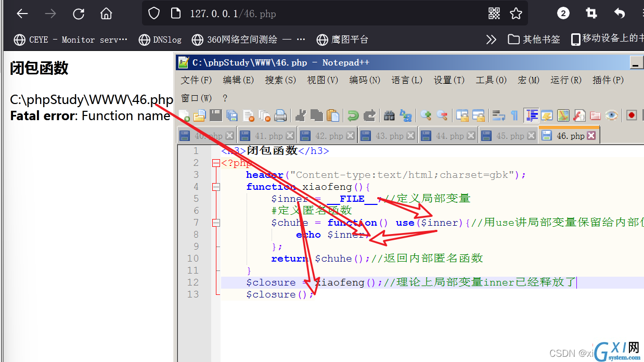Open the 搜索(S) menu
Image resolution: width=644 pixels, height=362 pixels.
click(x=280, y=80)
